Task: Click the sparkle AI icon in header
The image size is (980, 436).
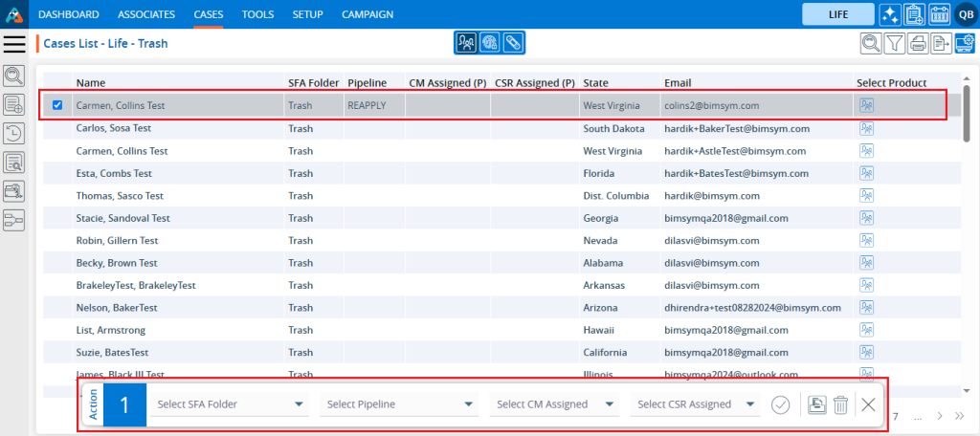Action: 889,14
